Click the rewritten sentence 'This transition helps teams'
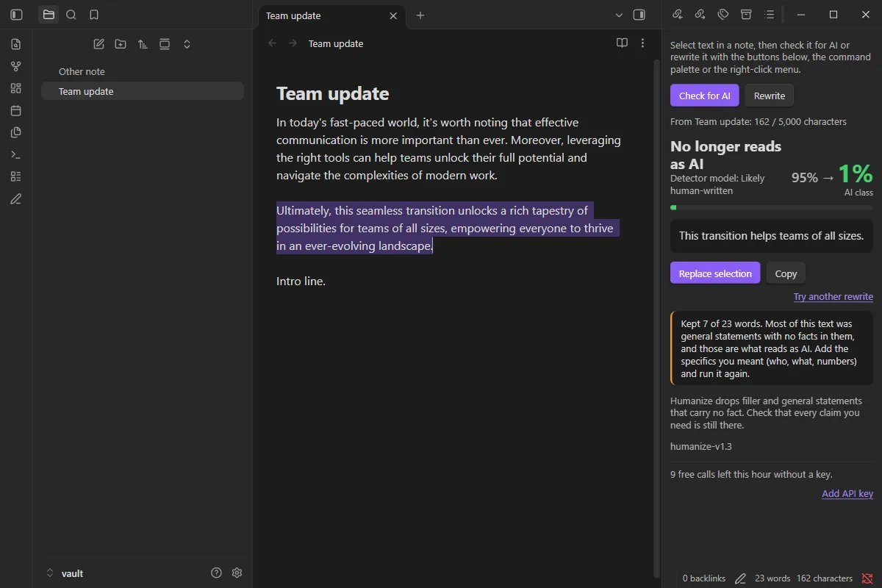The image size is (882, 588). (771, 236)
